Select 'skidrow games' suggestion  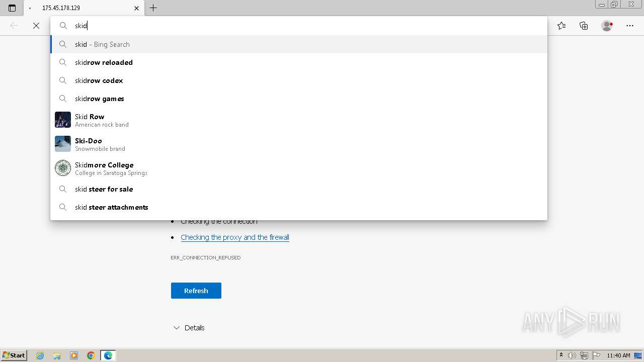tap(299, 99)
